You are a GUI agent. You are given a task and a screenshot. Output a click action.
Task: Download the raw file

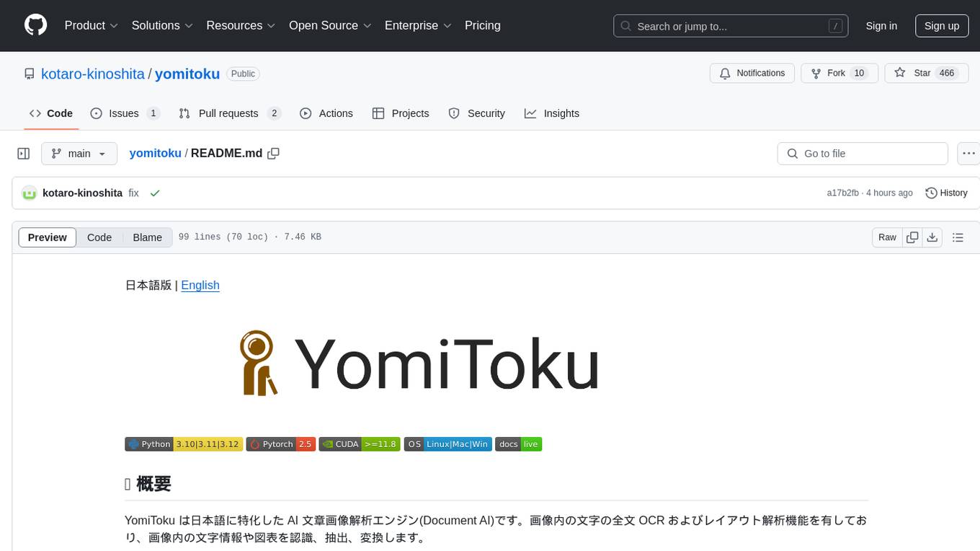(932, 237)
